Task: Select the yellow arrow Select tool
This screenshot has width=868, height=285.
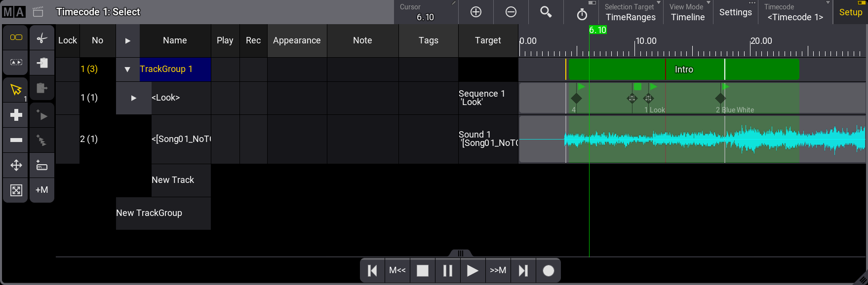Action: click(x=16, y=89)
